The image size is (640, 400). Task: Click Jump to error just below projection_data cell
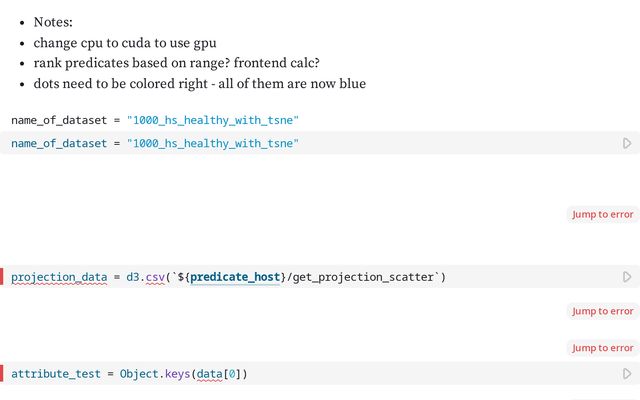[602, 311]
